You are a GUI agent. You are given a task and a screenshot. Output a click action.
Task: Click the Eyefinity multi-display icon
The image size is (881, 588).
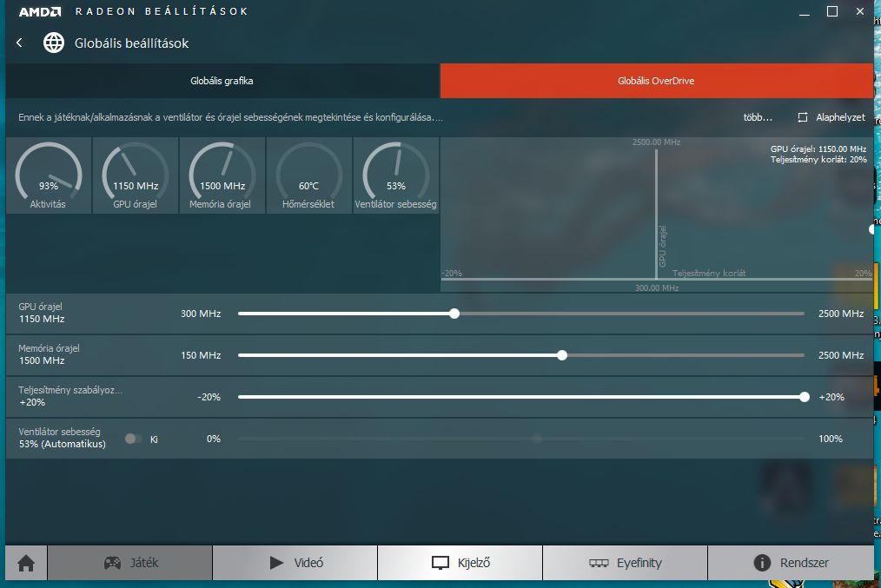pos(599,563)
